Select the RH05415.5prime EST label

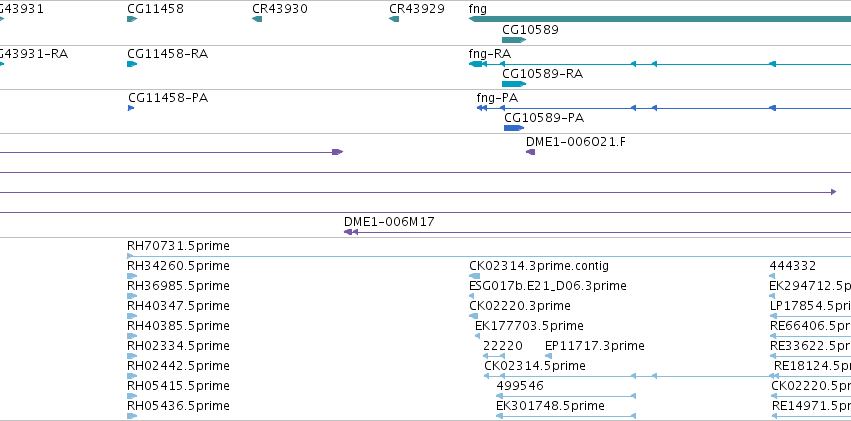(178, 386)
